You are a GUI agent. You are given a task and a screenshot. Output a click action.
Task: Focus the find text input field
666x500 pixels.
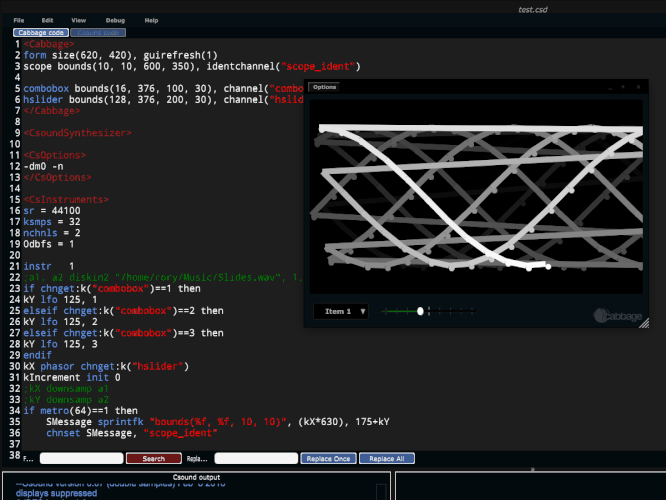tap(82, 458)
